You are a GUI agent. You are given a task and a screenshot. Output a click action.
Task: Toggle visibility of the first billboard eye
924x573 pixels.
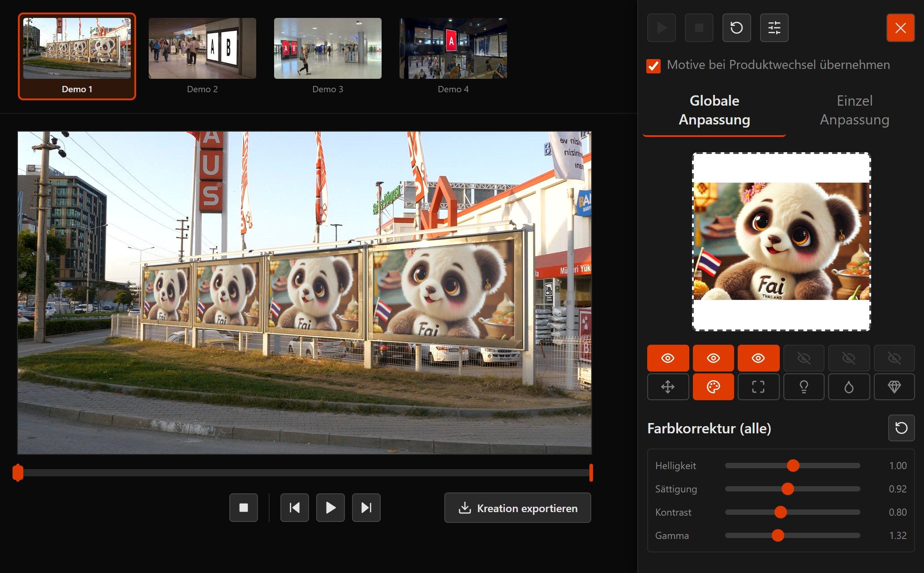(x=668, y=358)
